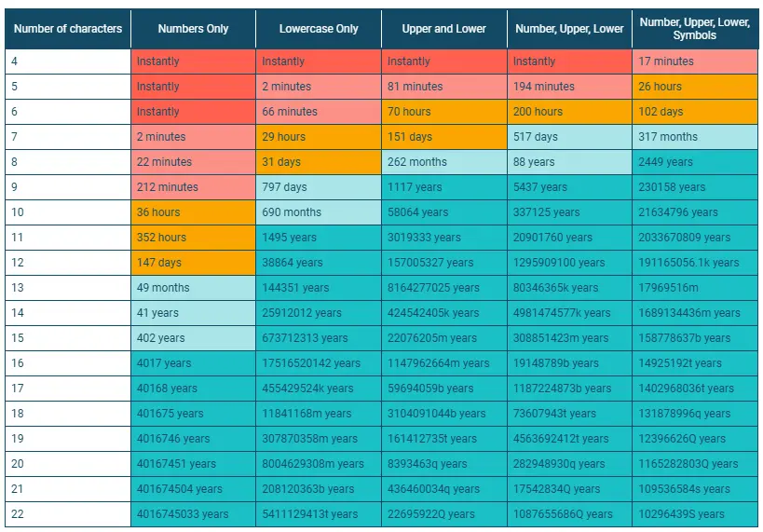Select the orange '26 hours' cell
The height and width of the screenshot is (532, 763).
[x=695, y=87]
